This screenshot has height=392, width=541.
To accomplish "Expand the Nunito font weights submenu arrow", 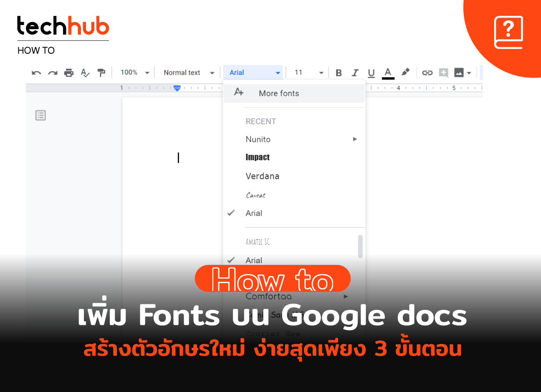I will click(x=355, y=139).
